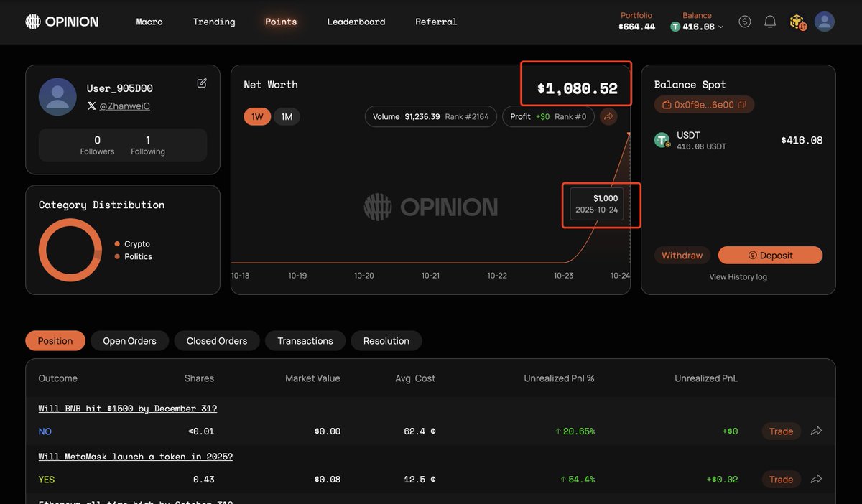Open the dollar coin icon in header
Screen dimensions: 862x504
745,22
